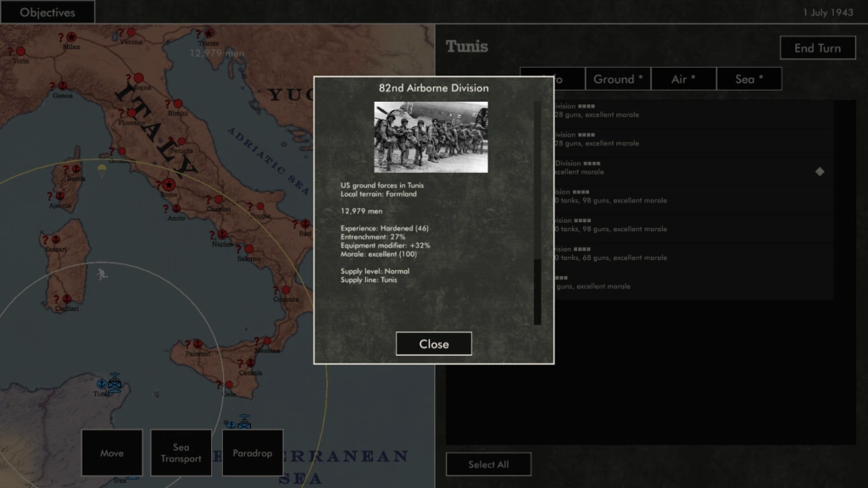This screenshot has width=868, height=488.
Task: Switch to the Sea tab
Action: (748, 79)
